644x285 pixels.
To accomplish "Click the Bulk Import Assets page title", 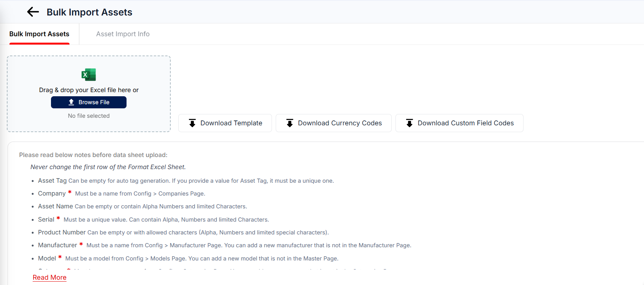I will coord(90,12).
